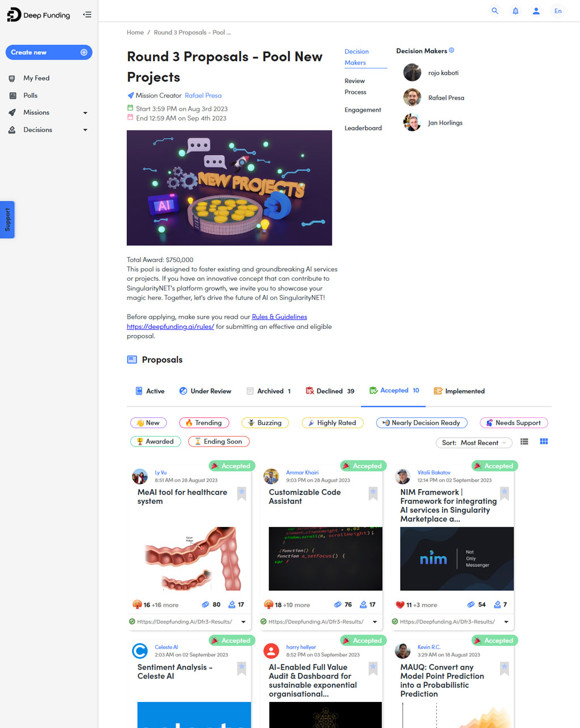Bookmark the MAUQ proposal
The width and height of the screenshot is (580, 728).
[x=505, y=669]
